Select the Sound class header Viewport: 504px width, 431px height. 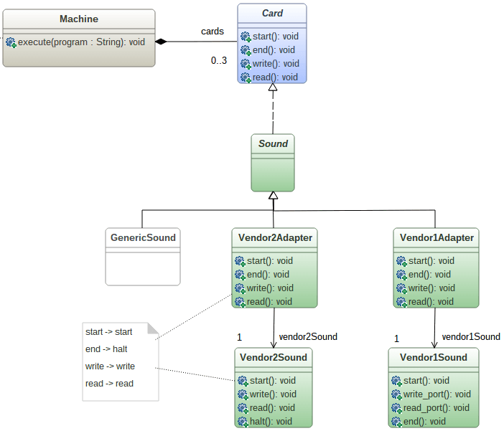[x=273, y=144]
